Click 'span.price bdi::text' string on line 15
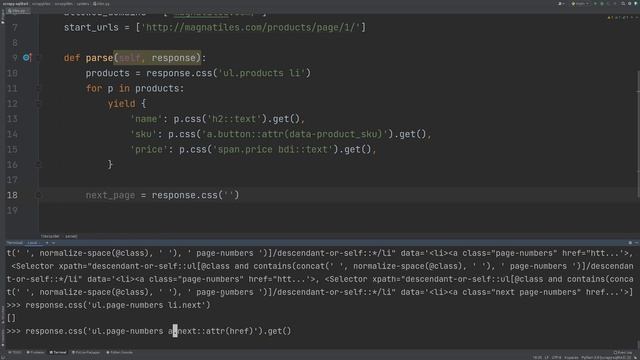 (273, 149)
